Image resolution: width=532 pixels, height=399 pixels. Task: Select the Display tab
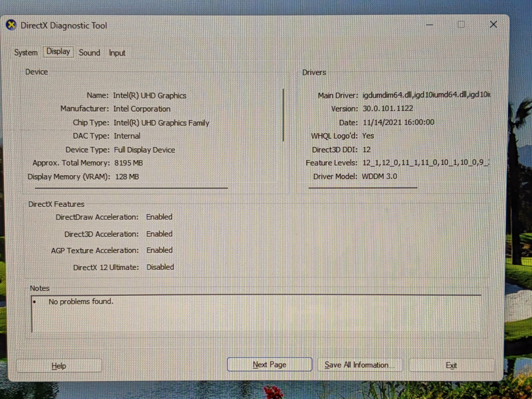pyautogui.click(x=58, y=52)
